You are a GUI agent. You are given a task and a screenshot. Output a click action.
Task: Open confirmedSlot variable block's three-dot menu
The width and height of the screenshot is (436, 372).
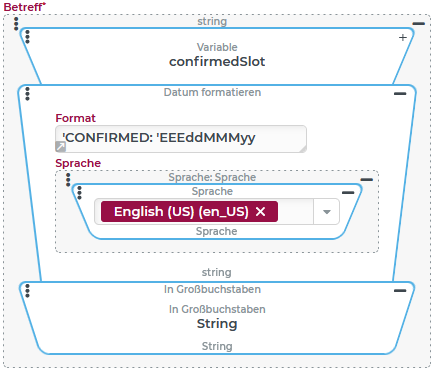click(x=27, y=37)
